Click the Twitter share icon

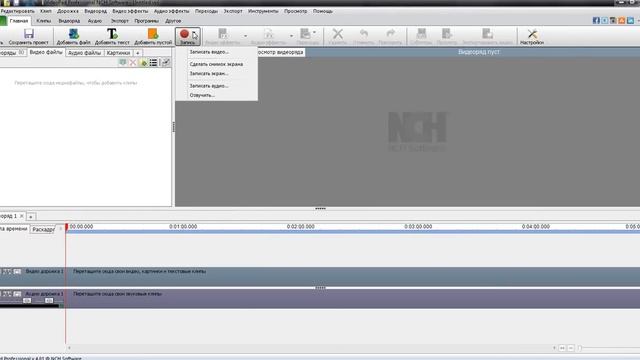click(604, 20)
